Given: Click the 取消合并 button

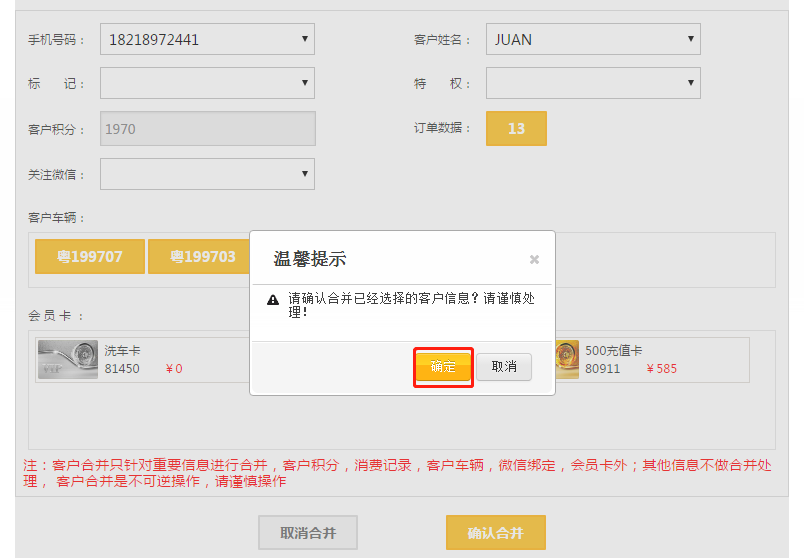Looking at the screenshot, I should 307,533.
